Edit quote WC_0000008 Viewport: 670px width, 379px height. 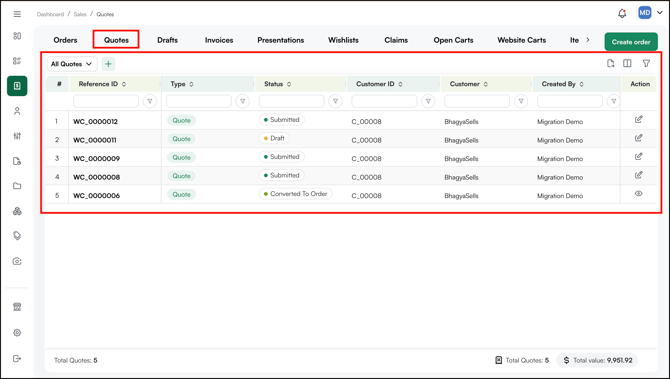click(638, 175)
